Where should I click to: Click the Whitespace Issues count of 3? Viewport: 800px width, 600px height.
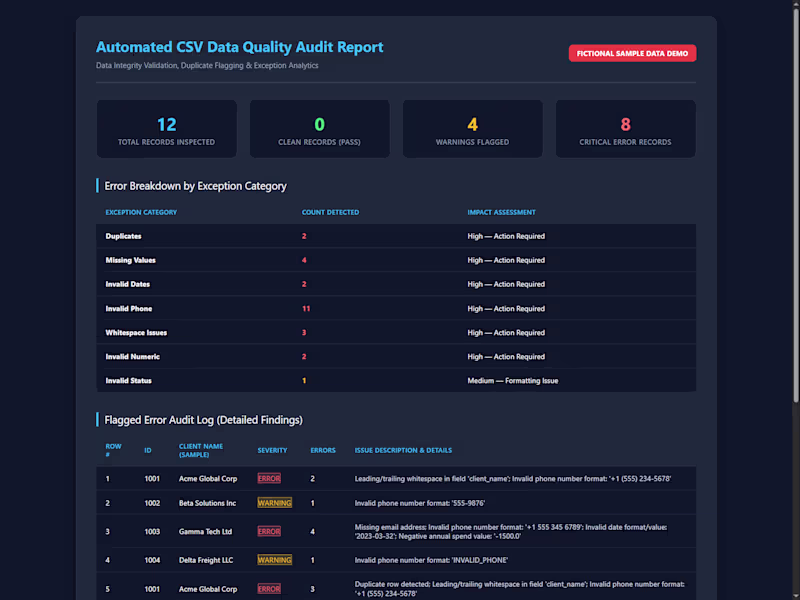304,333
